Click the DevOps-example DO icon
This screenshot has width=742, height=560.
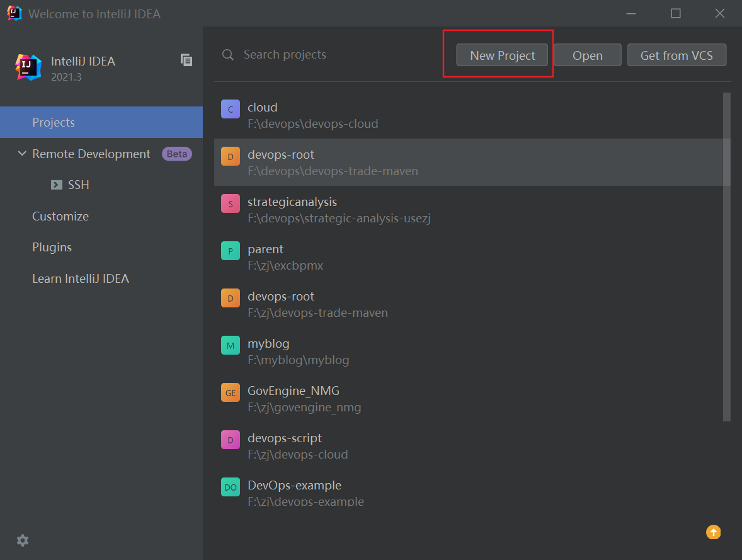coord(231,487)
